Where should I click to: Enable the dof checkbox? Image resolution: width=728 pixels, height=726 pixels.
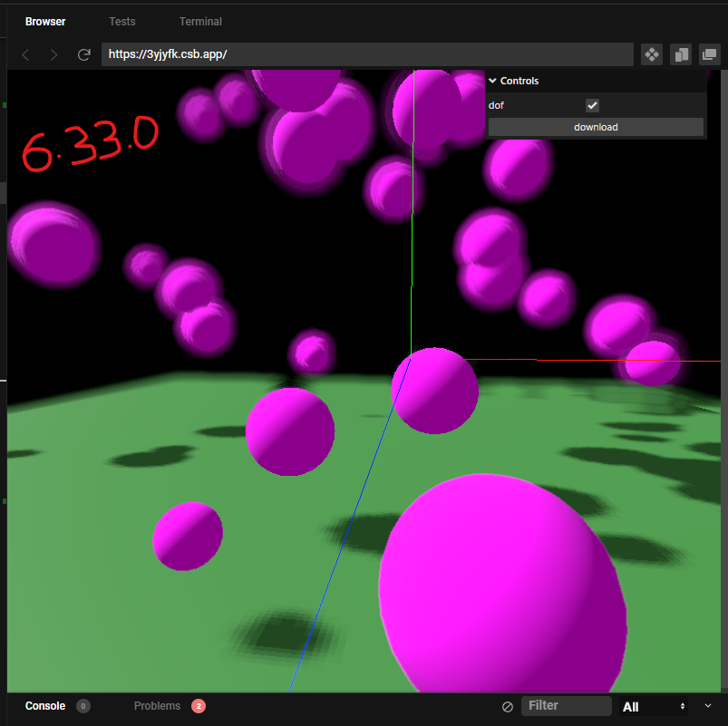point(592,105)
